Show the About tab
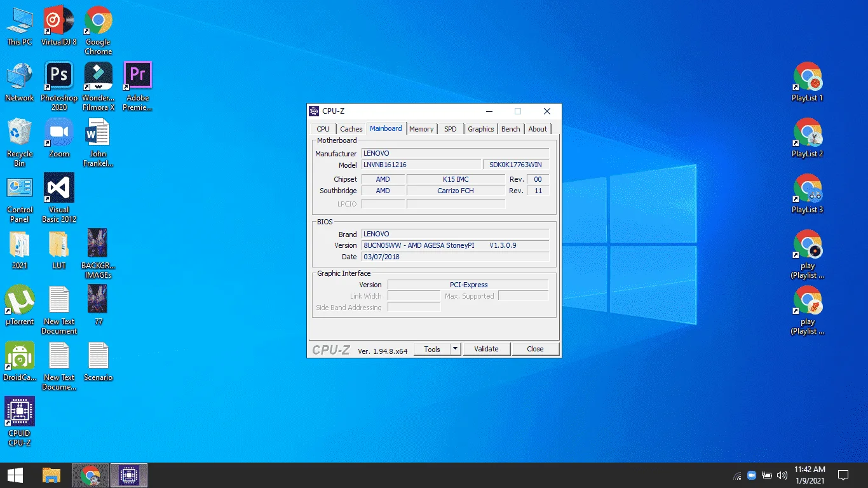Viewport: 868px width, 488px height. pyautogui.click(x=538, y=129)
